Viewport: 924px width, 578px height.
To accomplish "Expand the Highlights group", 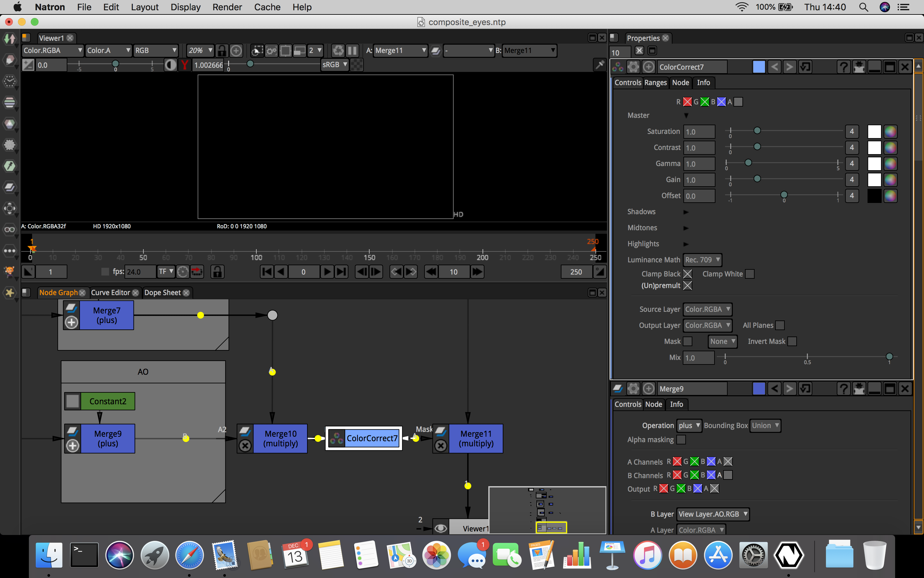I will pos(686,244).
